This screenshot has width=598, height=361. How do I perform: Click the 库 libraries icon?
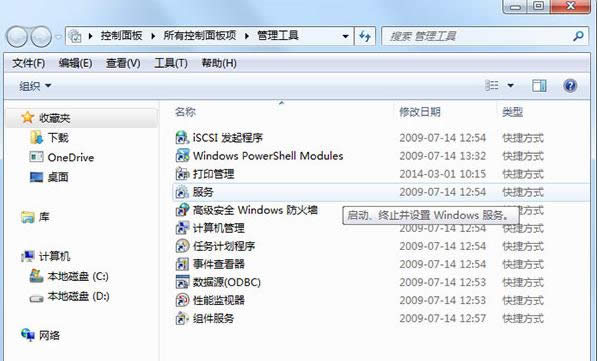click(x=27, y=217)
